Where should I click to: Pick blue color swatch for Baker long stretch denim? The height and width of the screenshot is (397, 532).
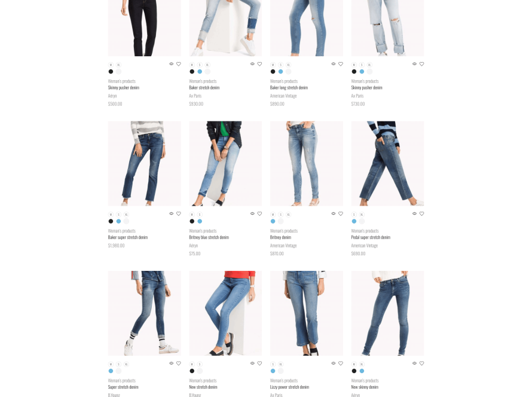tap(280, 72)
